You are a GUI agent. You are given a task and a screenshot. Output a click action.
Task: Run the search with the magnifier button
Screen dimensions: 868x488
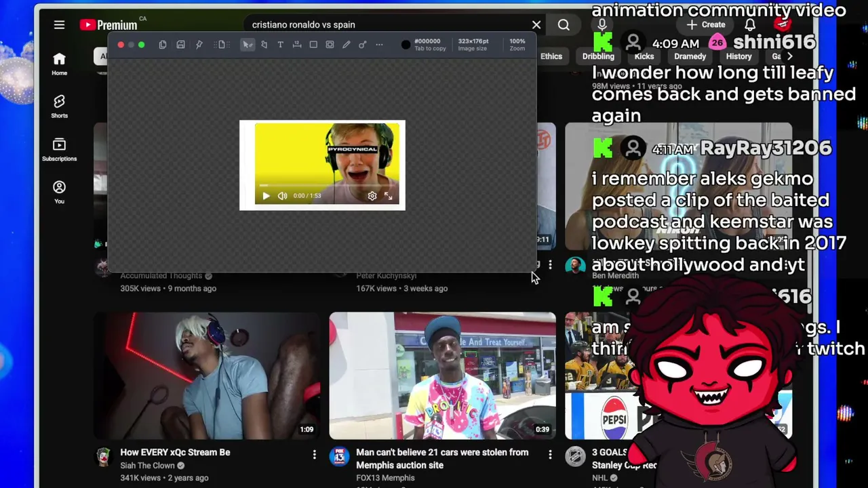(x=564, y=25)
